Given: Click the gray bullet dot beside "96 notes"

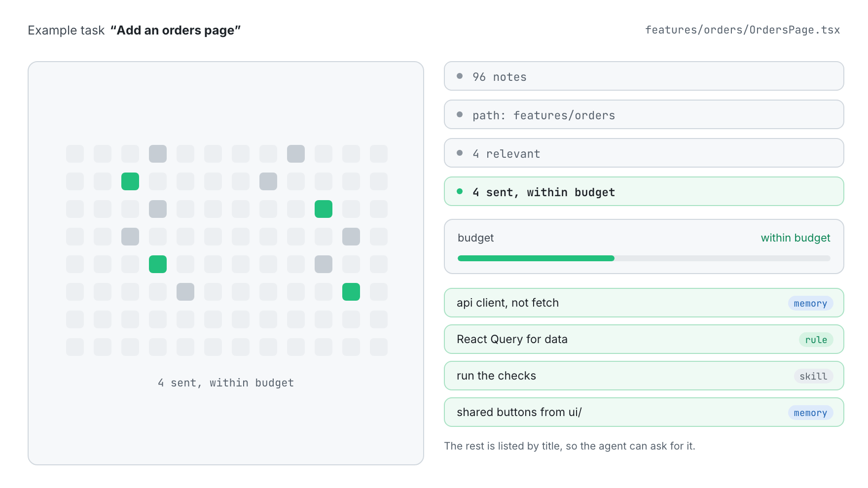Looking at the screenshot, I should (460, 76).
